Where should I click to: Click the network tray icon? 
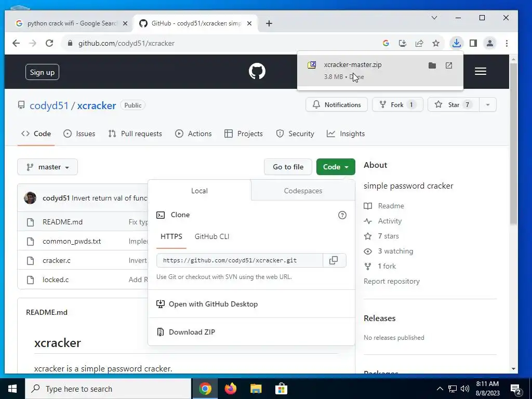(x=453, y=389)
